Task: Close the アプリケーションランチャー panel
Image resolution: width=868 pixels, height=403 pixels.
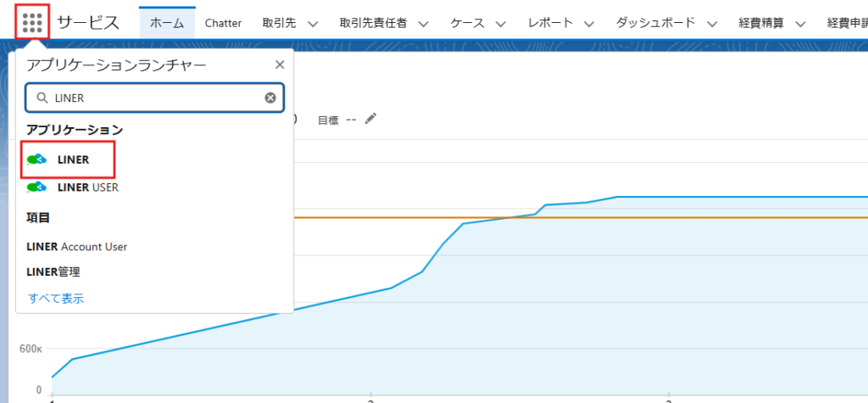Action: pyautogui.click(x=280, y=65)
